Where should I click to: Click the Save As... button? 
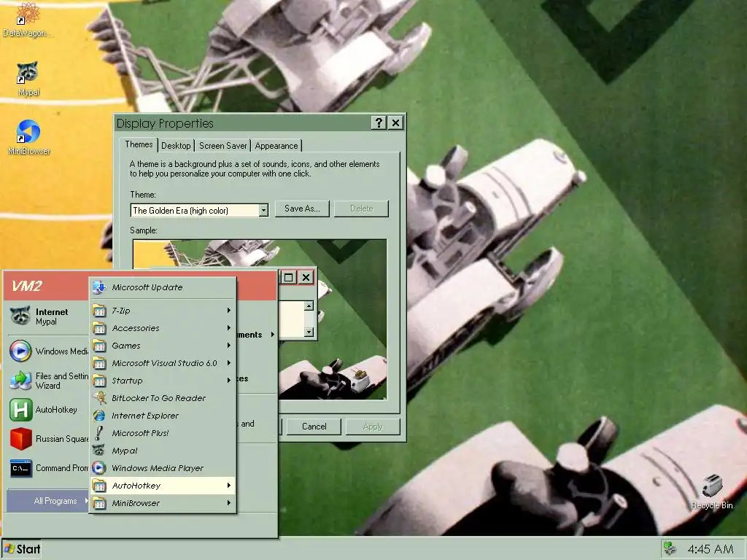point(302,209)
